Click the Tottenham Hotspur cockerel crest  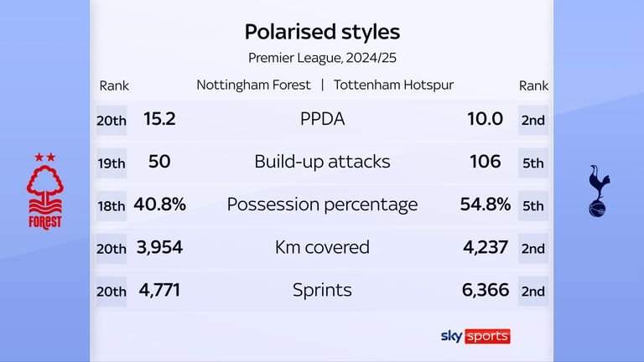(x=599, y=191)
